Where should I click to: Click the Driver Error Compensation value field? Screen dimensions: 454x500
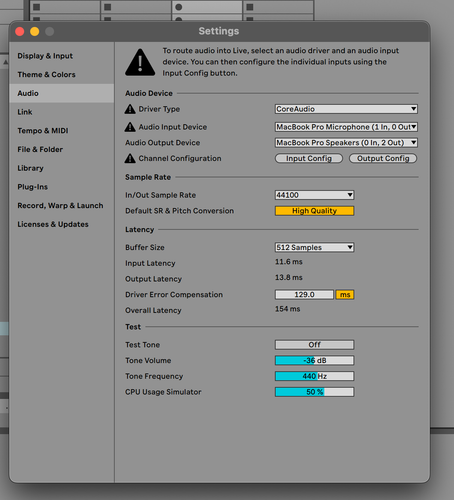304,295
